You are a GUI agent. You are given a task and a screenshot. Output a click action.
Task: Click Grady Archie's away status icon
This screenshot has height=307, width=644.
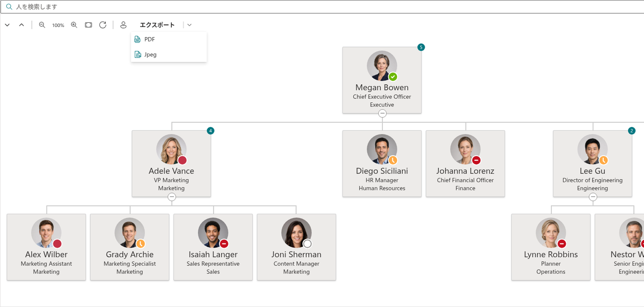point(141,244)
